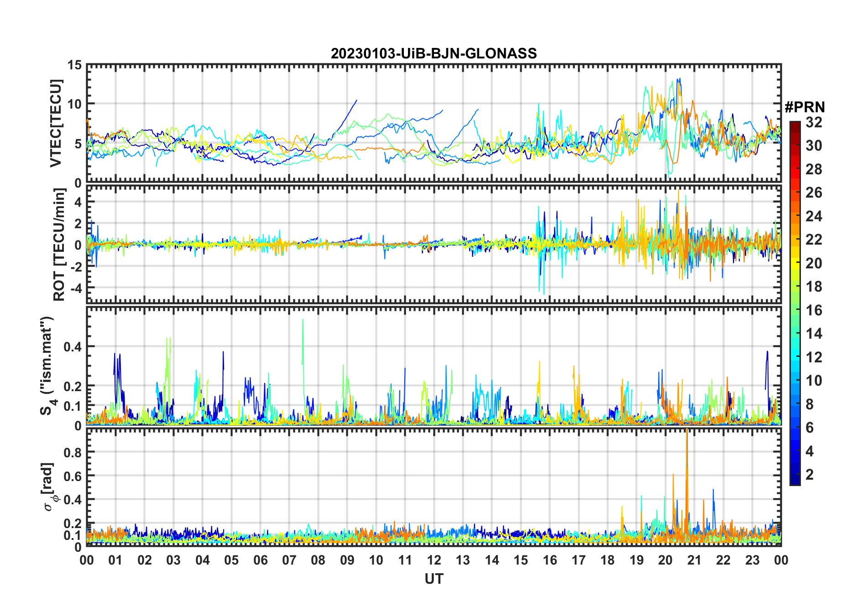Click the plot title 20230103-UiB-BJN-GLONASS
The image size is (868, 607).
pyautogui.click(x=434, y=53)
